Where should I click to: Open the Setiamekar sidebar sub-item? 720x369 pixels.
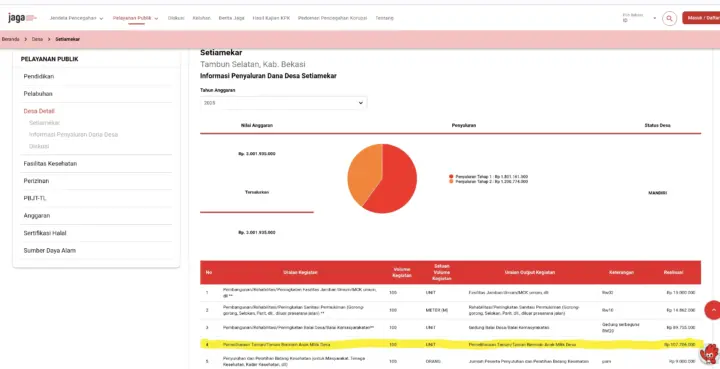(x=45, y=123)
